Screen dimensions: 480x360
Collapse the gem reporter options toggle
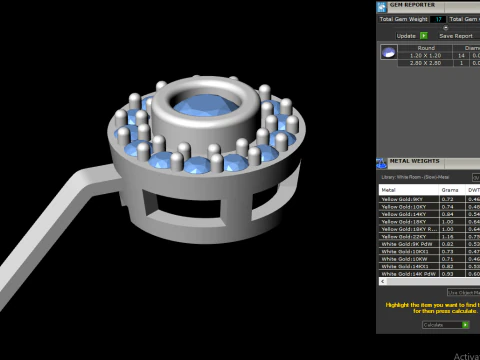pyautogui.click(x=446, y=28)
